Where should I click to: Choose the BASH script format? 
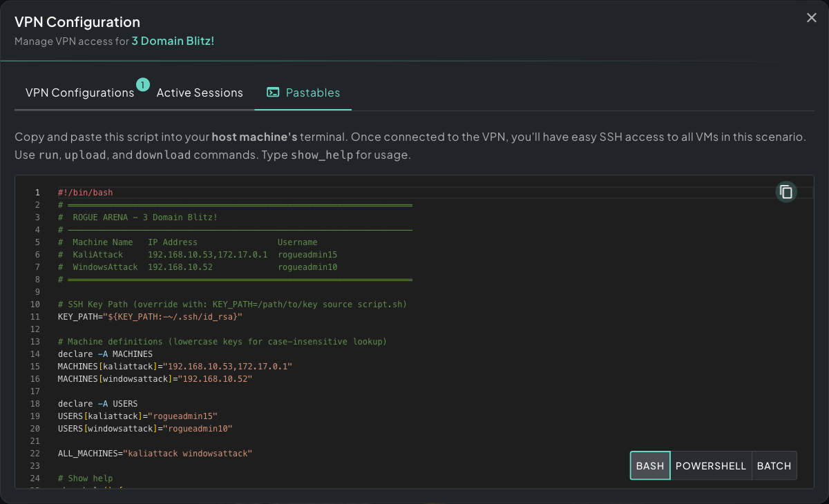pos(650,465)
